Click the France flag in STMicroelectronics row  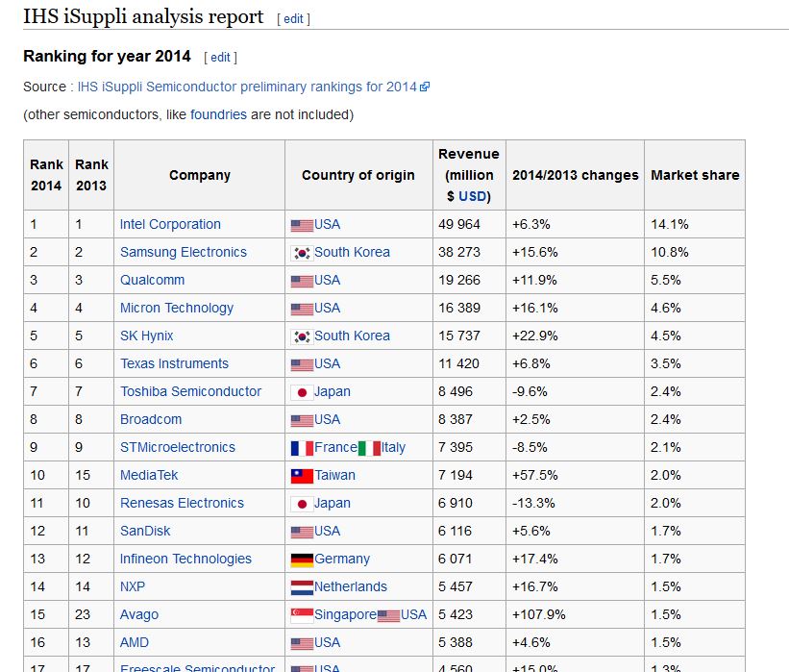pyautogui.click(x=302, y=449)
